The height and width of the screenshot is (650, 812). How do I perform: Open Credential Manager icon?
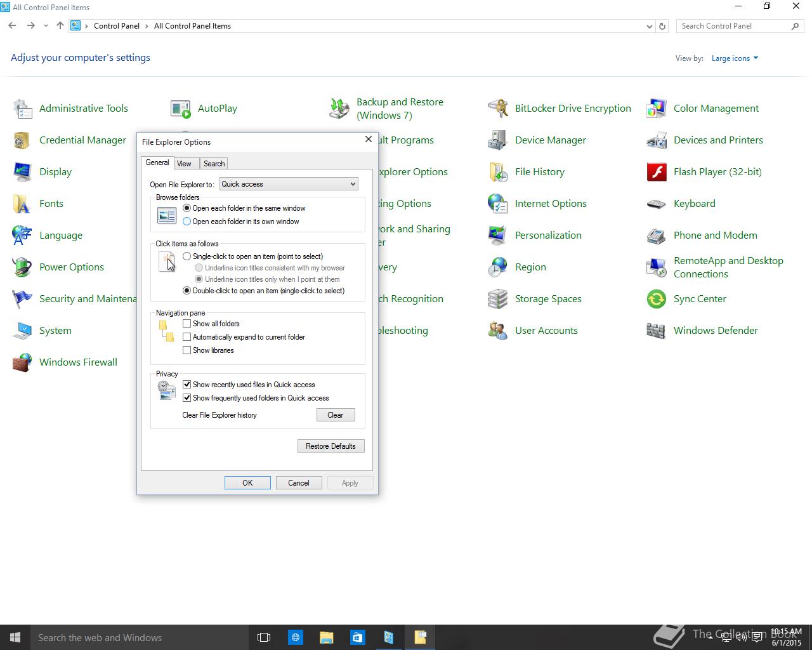click(22, 140)
